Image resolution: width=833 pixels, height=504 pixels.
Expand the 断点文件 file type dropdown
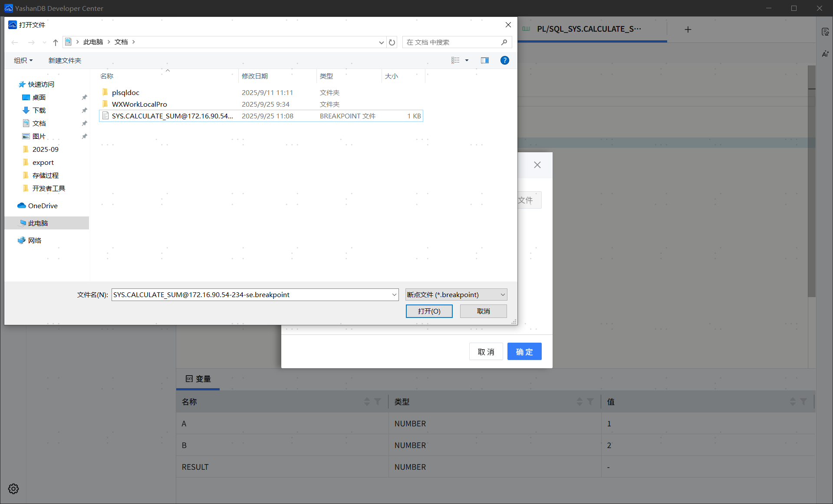[x=503, y=295]
